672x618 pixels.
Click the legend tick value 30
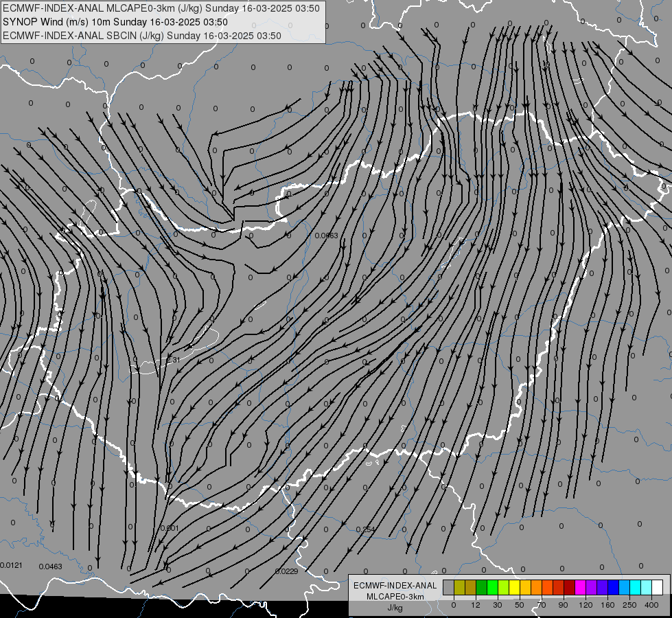click(498, 605)
